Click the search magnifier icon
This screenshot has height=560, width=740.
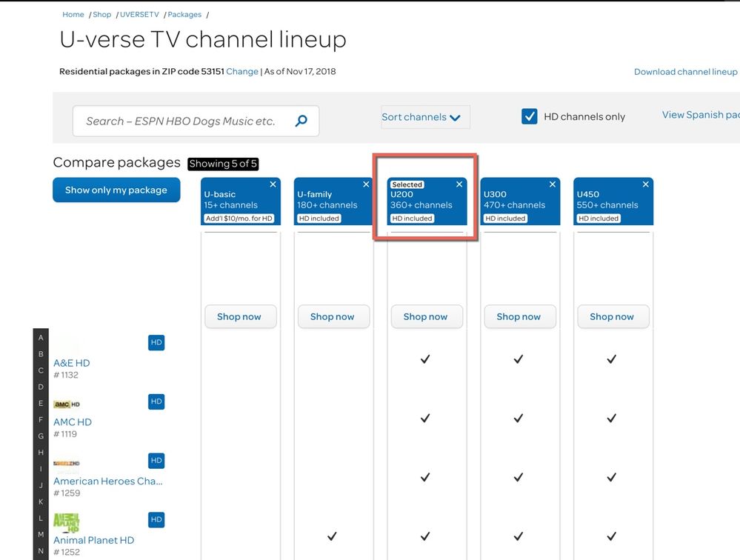pyautogui.click(x=301, y=121)
